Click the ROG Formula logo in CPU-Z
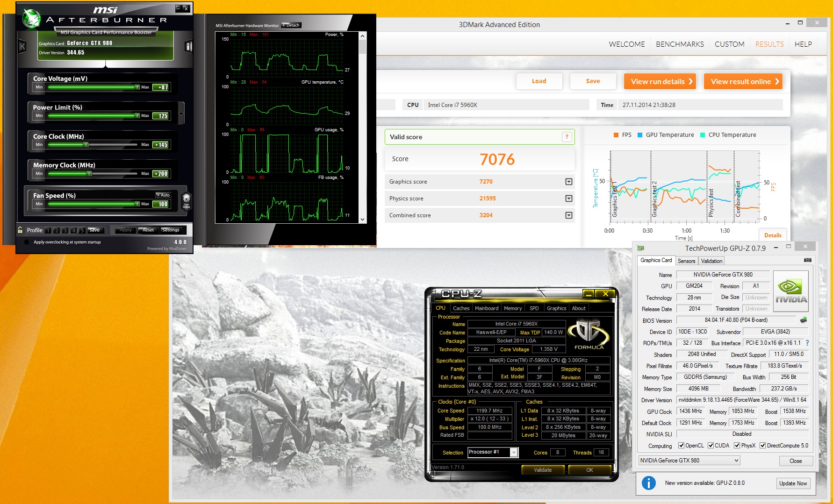 click(x=589, y=334)
